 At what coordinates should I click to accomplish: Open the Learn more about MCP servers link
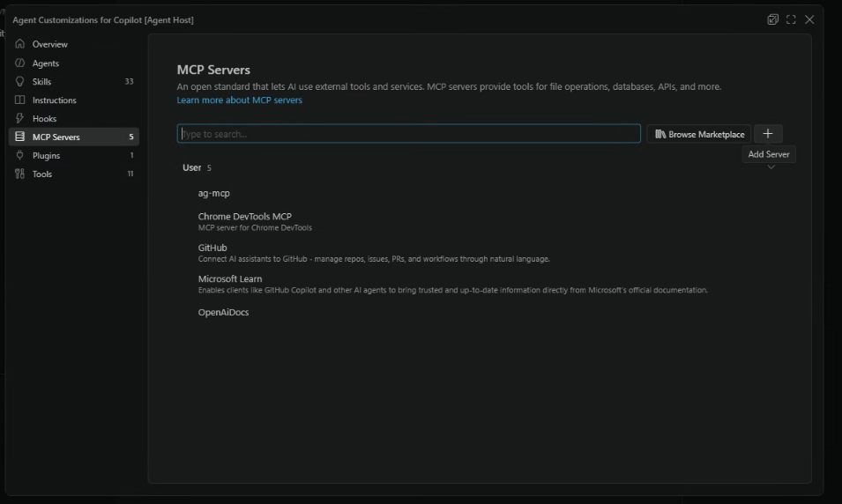click(x=240, y=100)
